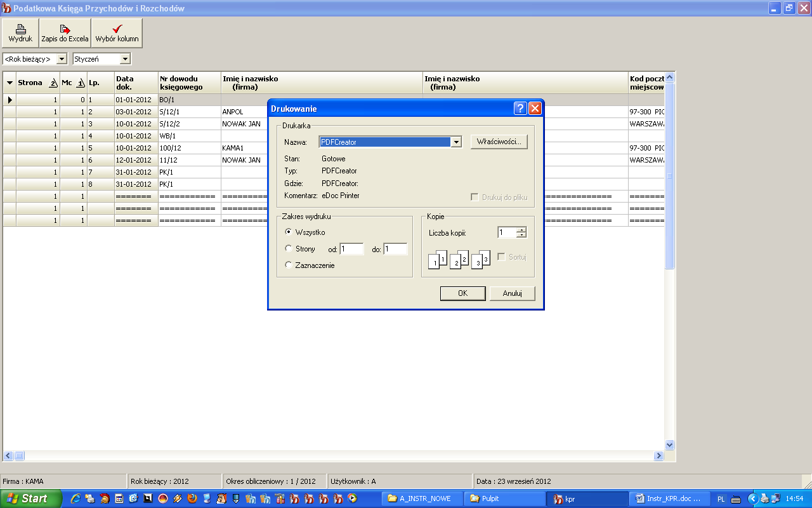Click the horizontal scrollbar left arrow
Screen dimensions: 812x508
click(x=8, y=456)
